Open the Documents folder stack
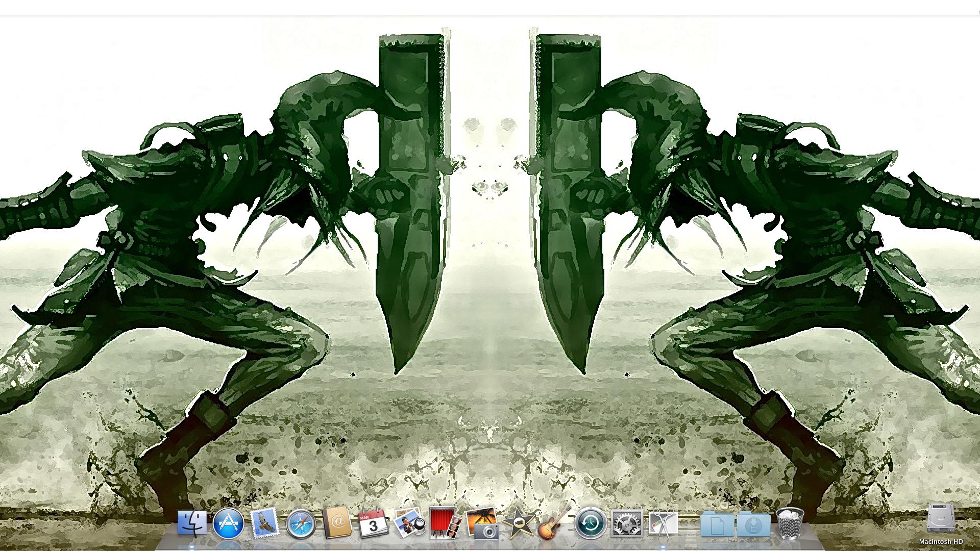 717,525
